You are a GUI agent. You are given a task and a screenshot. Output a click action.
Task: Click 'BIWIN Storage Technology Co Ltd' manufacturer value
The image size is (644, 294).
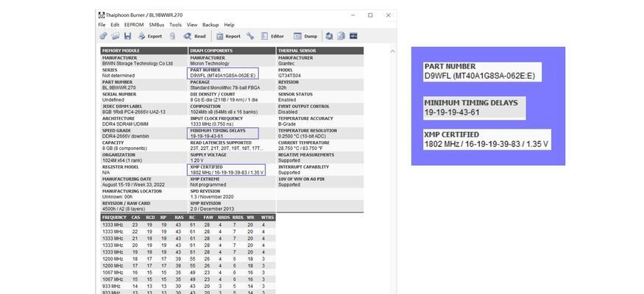click(137, 63)
